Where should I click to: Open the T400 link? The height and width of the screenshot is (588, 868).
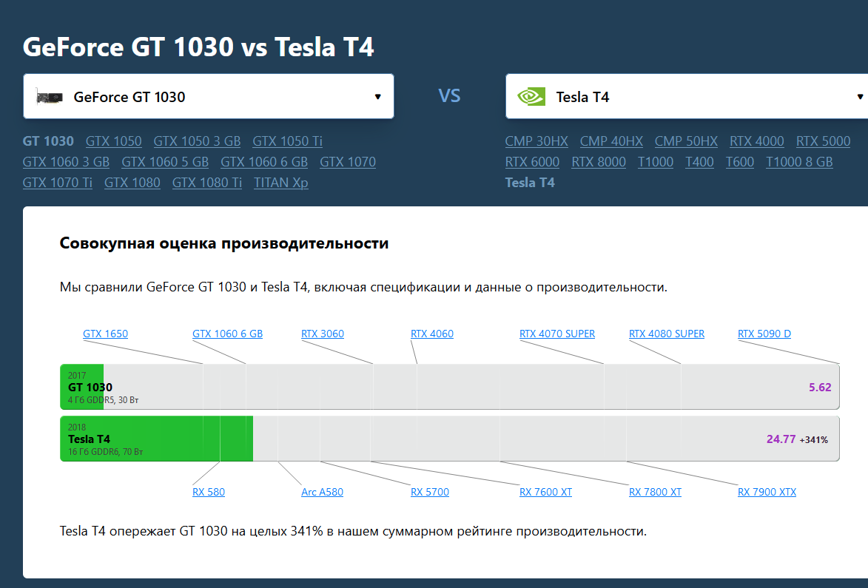point(699,162)
